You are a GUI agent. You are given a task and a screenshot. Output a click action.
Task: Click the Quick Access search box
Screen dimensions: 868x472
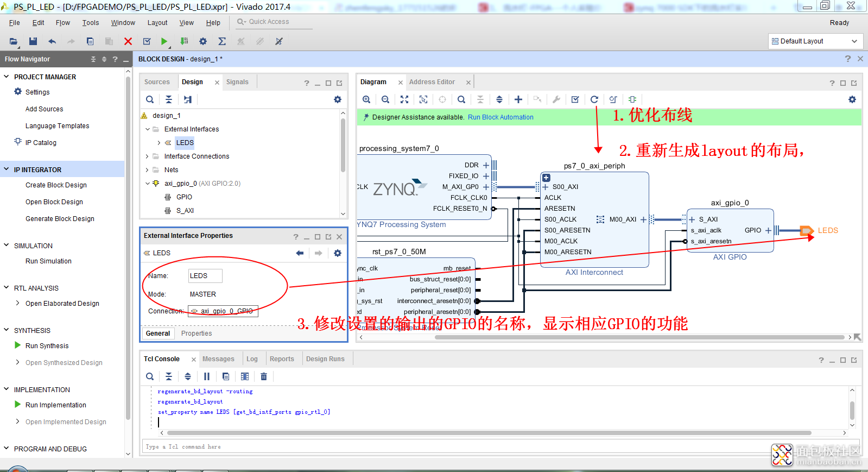tap(275, 22)
